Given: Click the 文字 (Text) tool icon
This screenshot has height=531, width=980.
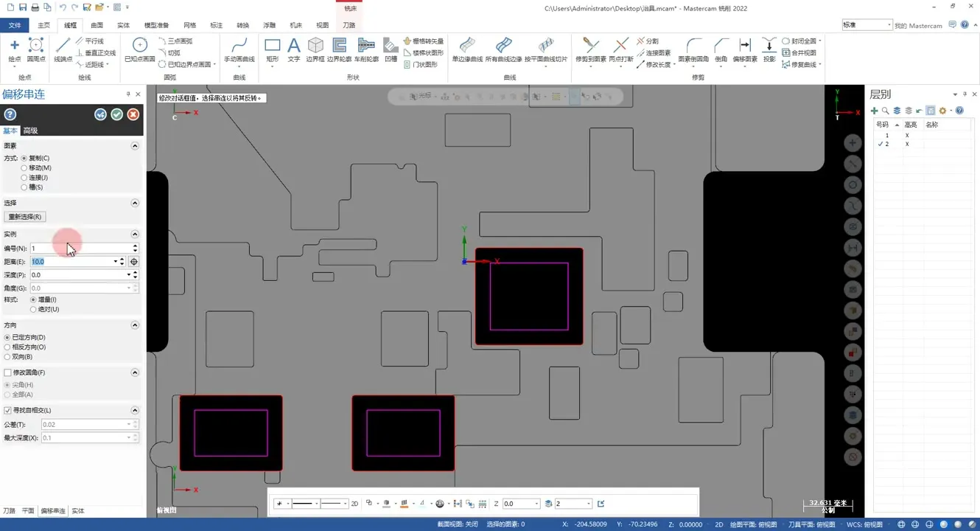Looking at the screenshot, I should [294, 48].
